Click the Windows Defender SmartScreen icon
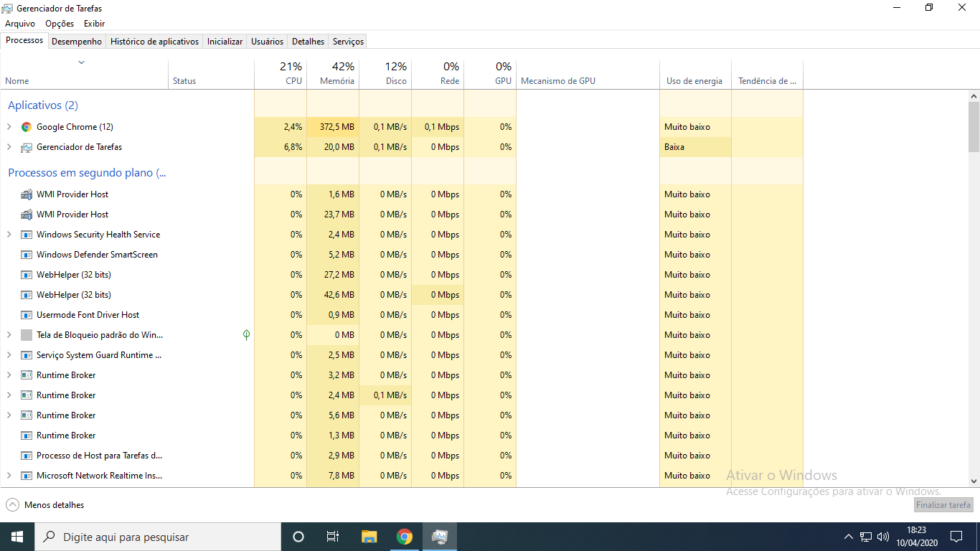The image size is (980, 551). 27,255
